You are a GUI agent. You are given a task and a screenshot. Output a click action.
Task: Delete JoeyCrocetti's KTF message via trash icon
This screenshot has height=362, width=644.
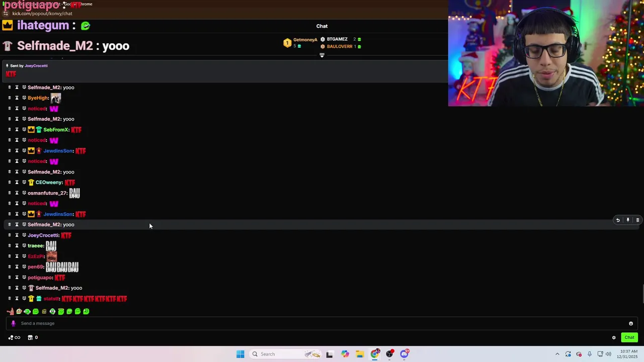(x=9, y=235)
